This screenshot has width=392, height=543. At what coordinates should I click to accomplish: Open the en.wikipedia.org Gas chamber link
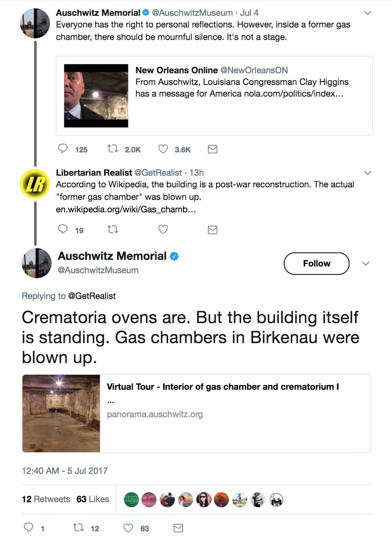point(126,210)
